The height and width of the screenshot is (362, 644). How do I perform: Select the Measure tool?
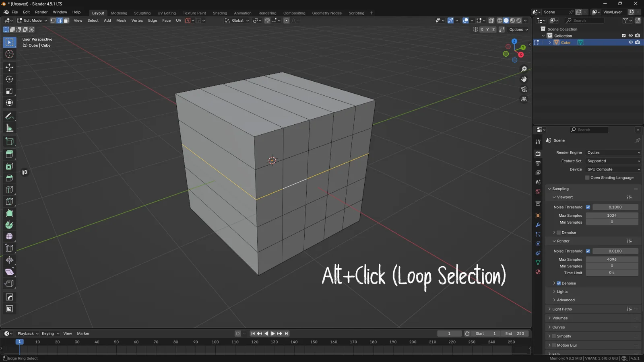click(9, 128)
